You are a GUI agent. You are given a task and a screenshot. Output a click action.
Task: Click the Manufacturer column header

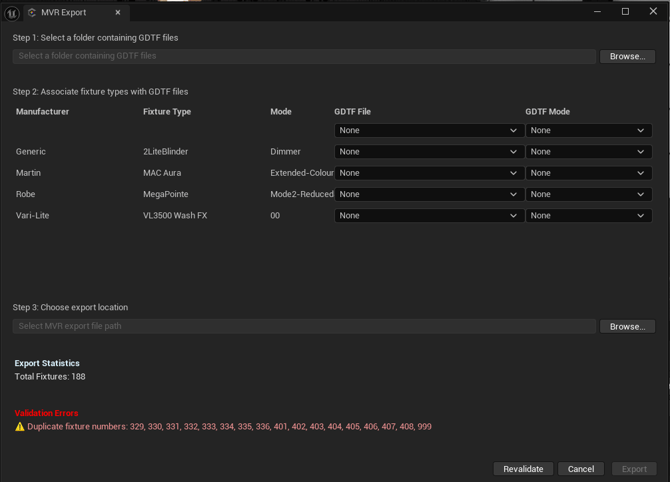coord(42,112)
